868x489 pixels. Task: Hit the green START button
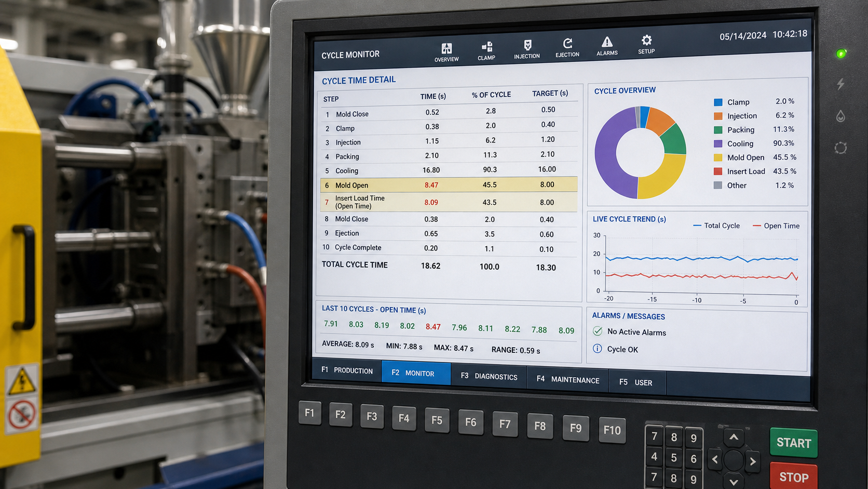pyautogui.click(x=794, y=443)
